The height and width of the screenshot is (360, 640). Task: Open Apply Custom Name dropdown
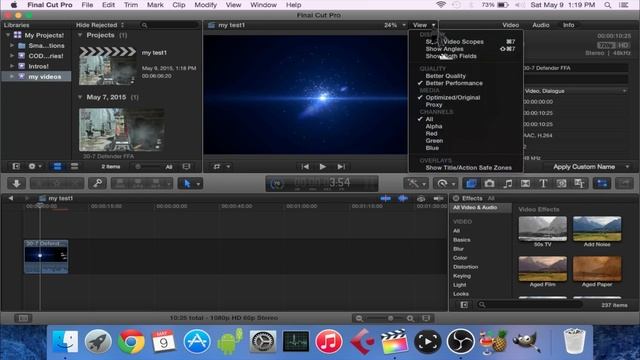click(x=588, y=167)
